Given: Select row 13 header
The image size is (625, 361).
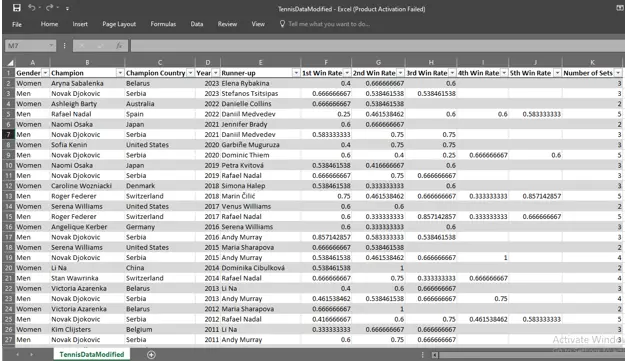Looking at the screenshot, I should tap(9, 196).
